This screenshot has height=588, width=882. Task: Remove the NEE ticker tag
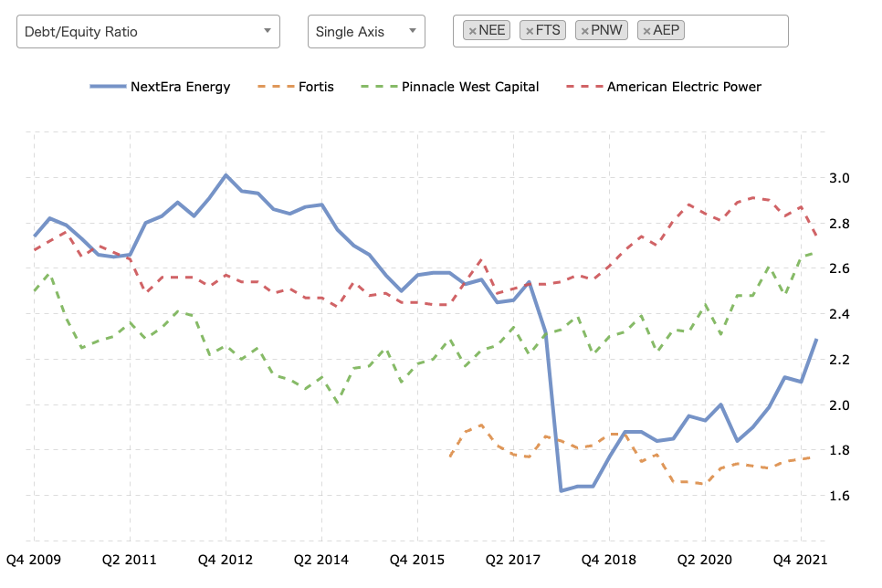473,31
